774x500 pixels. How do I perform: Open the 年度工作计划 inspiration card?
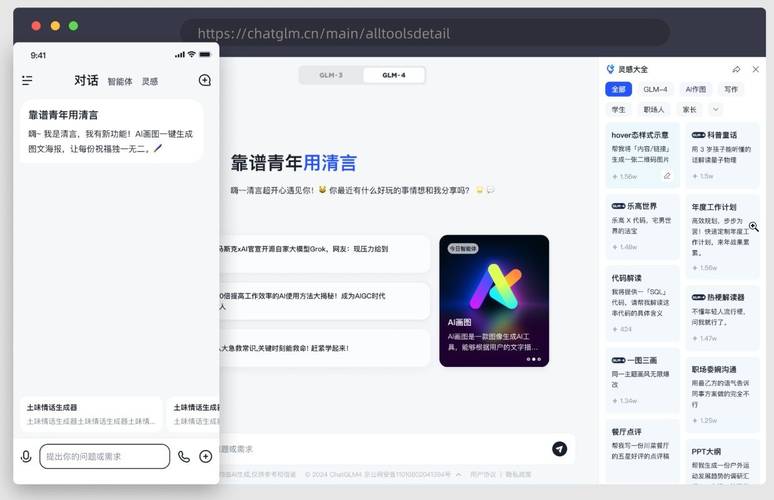tap(722, 237)
